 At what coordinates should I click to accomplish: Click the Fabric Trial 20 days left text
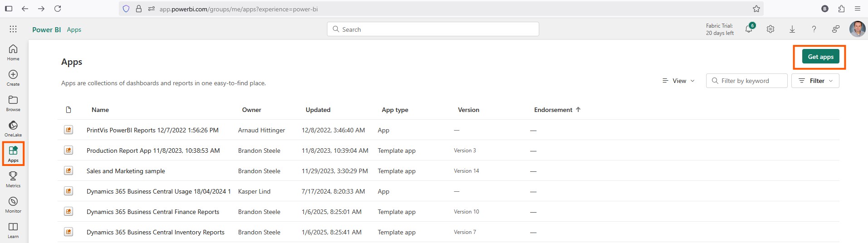[720, 29]
